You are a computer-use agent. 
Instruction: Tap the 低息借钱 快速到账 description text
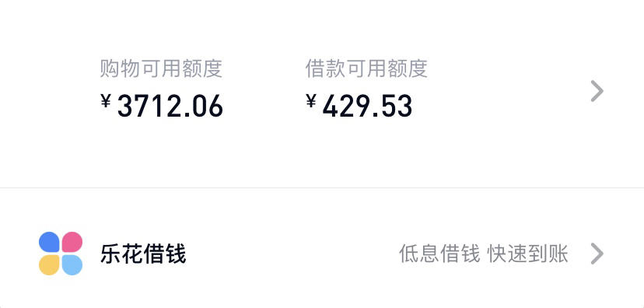pos(484,254)
